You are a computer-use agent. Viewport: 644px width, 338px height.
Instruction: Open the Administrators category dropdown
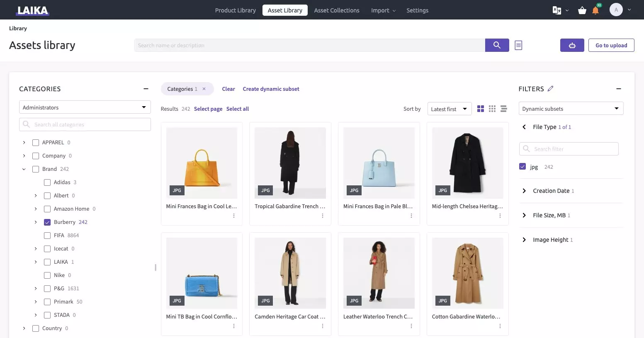click(x=85, y=107)
